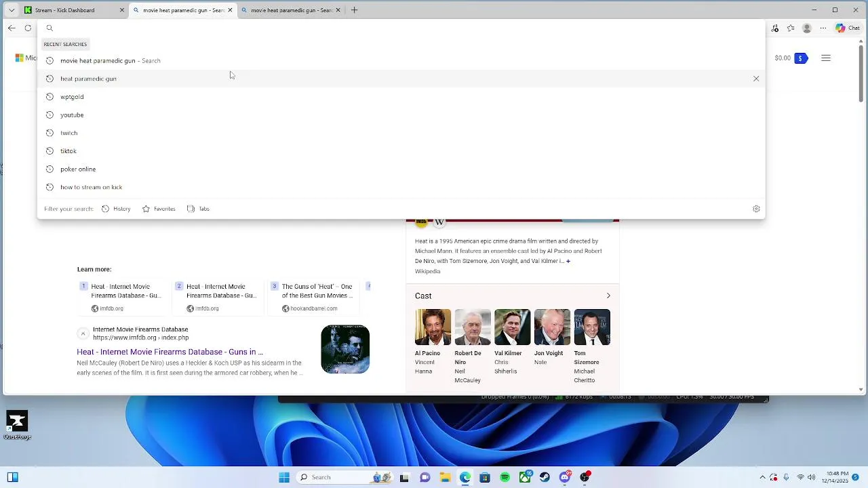Viewport: 868px width, 488px height.
Task: Select recent search 'wptgold'
Action: coord(401,97)
